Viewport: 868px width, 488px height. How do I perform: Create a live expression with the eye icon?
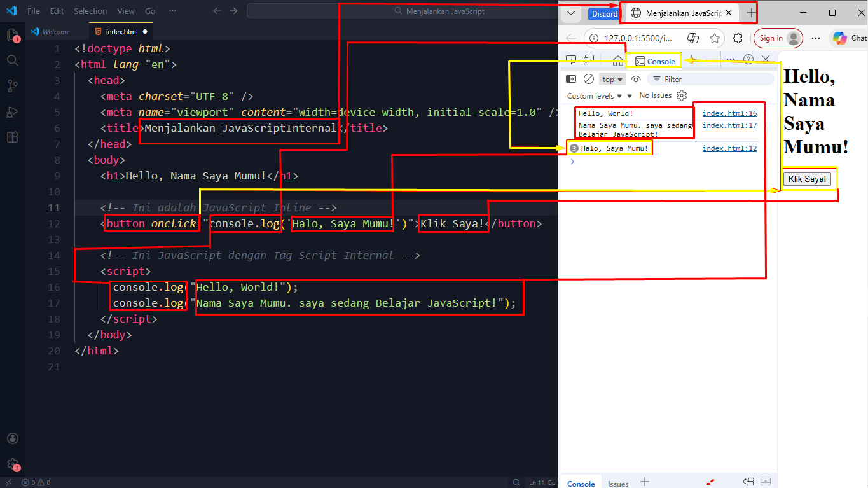pyautogui.click(x=635, y=78)
